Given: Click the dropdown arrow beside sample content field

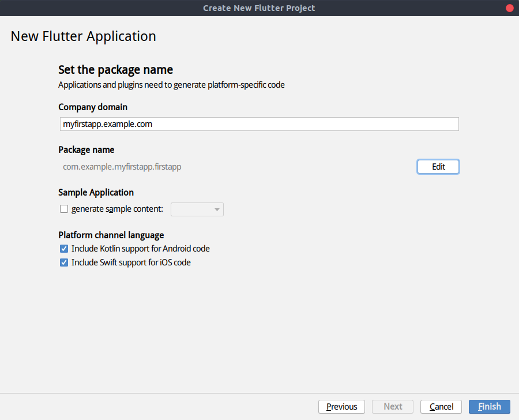Looking at the screenshot, I should 217,209.
